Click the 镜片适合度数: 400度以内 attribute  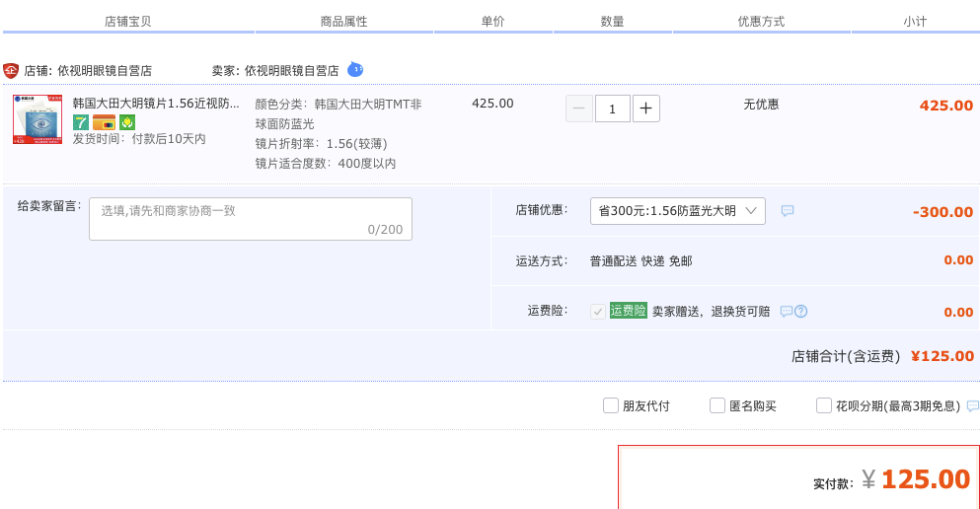[326, 163]
